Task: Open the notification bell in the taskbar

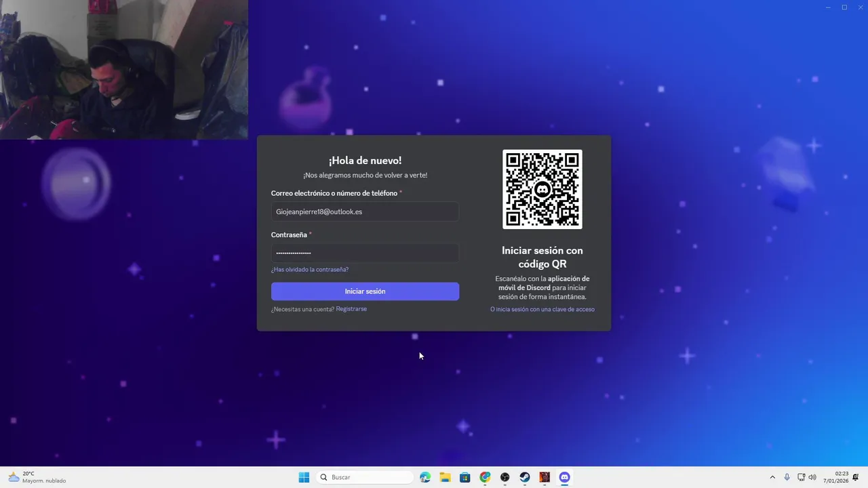Action: click(856, 477)
